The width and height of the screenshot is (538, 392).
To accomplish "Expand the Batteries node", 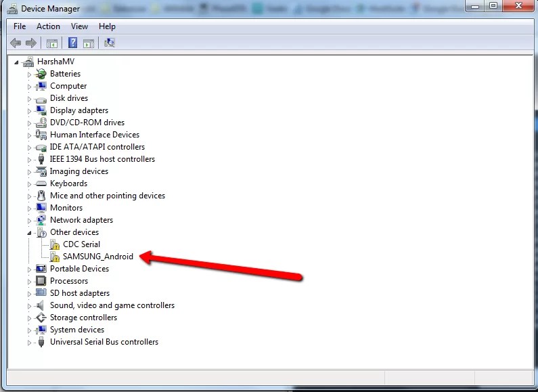I will coord(29,74).
